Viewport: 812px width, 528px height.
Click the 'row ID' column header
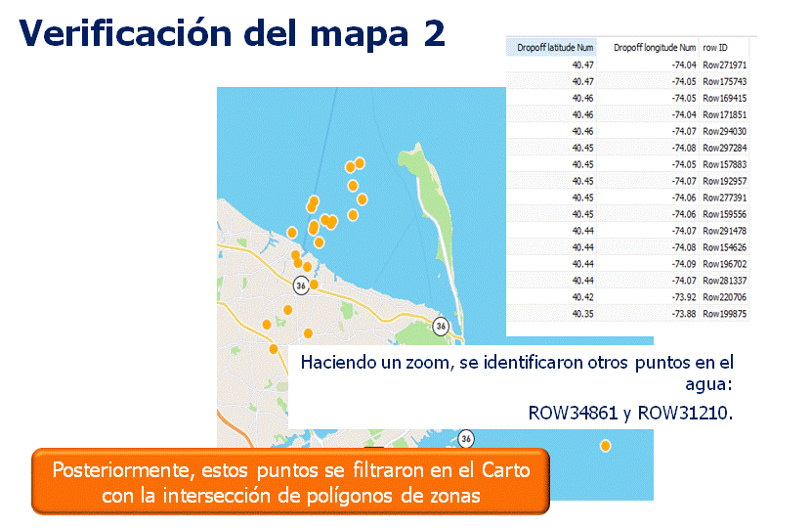click(714, 47)
